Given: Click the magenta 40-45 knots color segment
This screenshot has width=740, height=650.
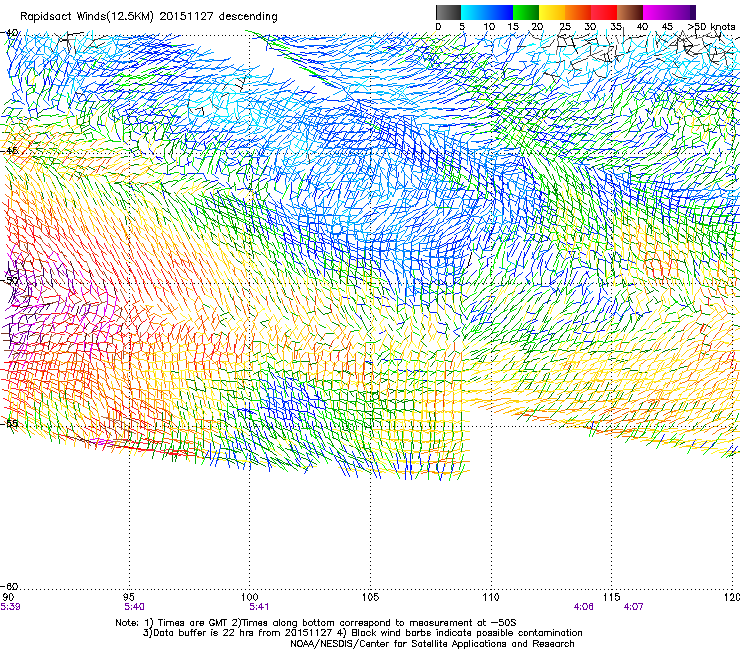Looking at the screenshot, I should pos(656,12).
